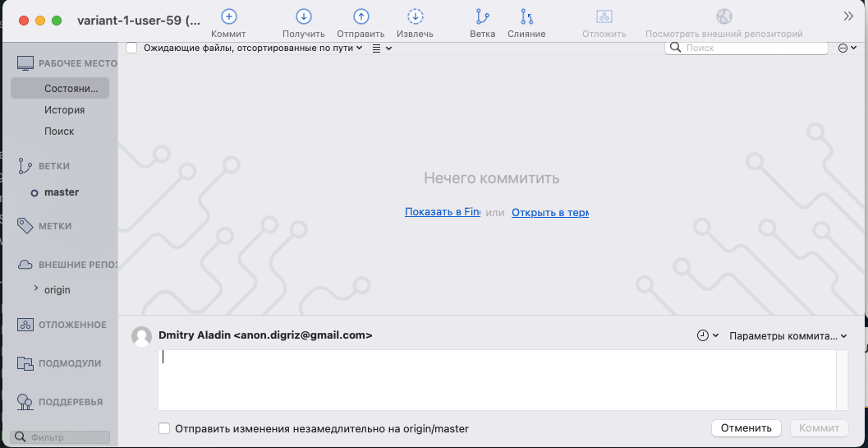Show more toolbar items via the double chevron
The height and width of the screenshot is (448, 868).
(x=848, y=16)
